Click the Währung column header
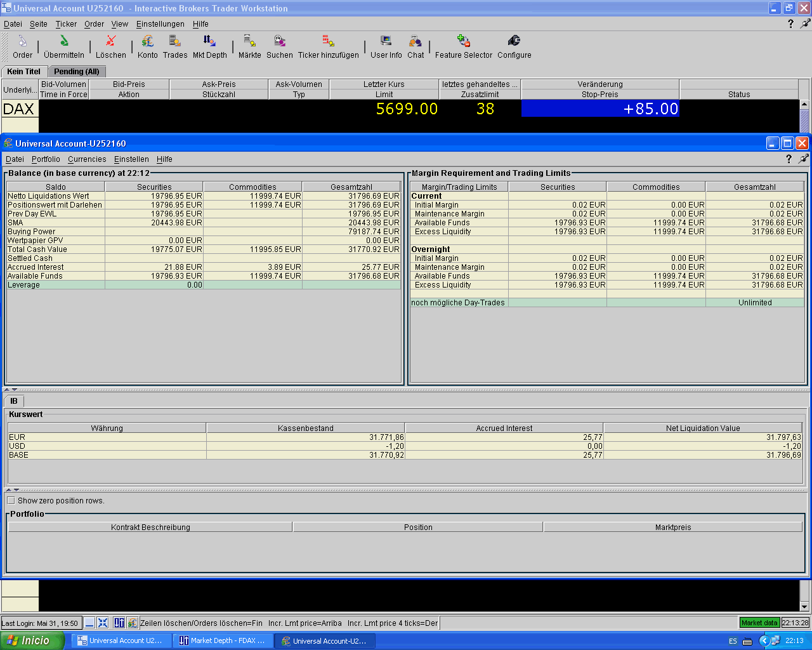 point(107,428)
